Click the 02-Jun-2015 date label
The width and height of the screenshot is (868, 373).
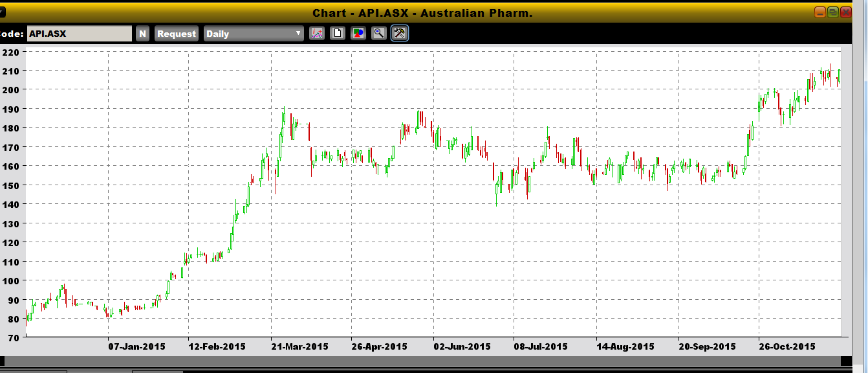462,346
